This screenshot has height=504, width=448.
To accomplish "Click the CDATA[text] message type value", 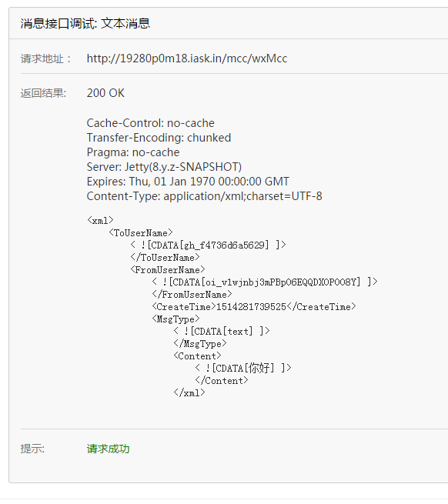I will (x=222, y=331).
